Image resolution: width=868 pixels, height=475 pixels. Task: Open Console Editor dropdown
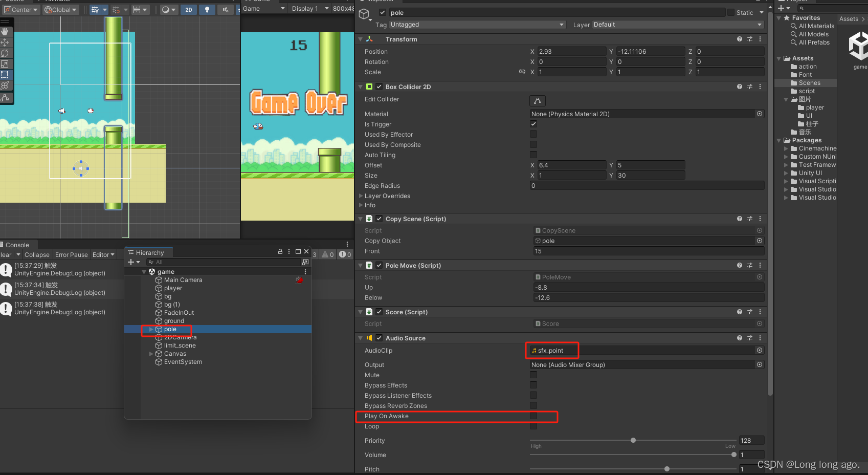click(103, 255)
